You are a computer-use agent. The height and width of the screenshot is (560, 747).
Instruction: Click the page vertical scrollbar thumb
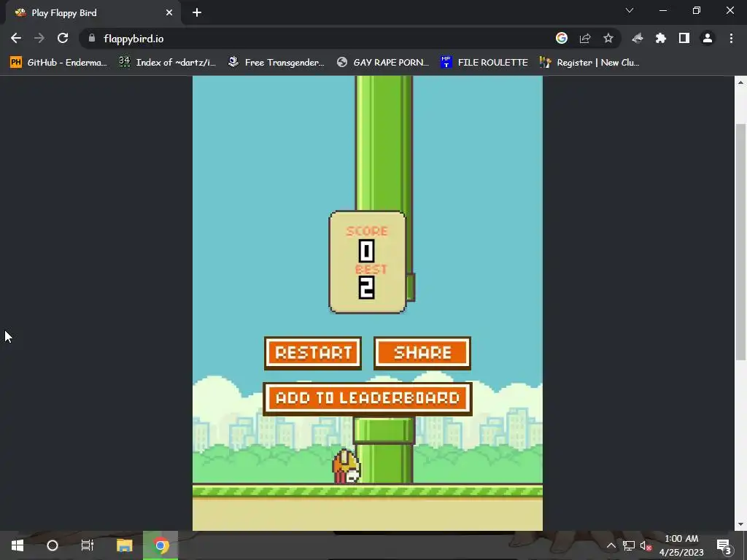coord(740,242)
